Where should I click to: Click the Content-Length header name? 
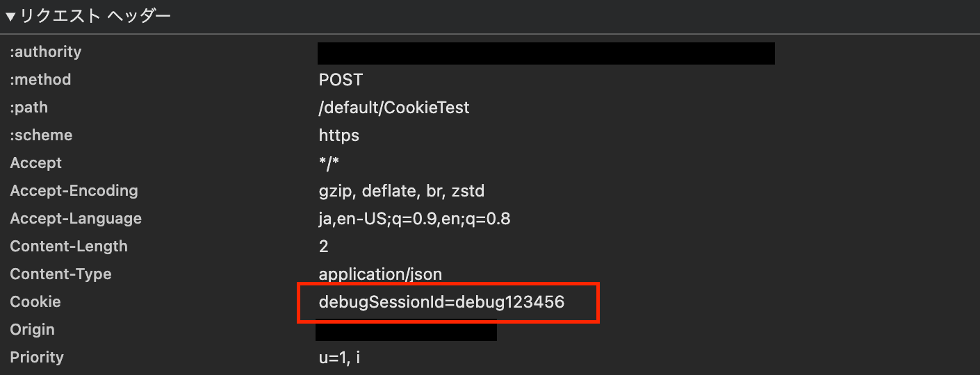click(x=69, y=247)
